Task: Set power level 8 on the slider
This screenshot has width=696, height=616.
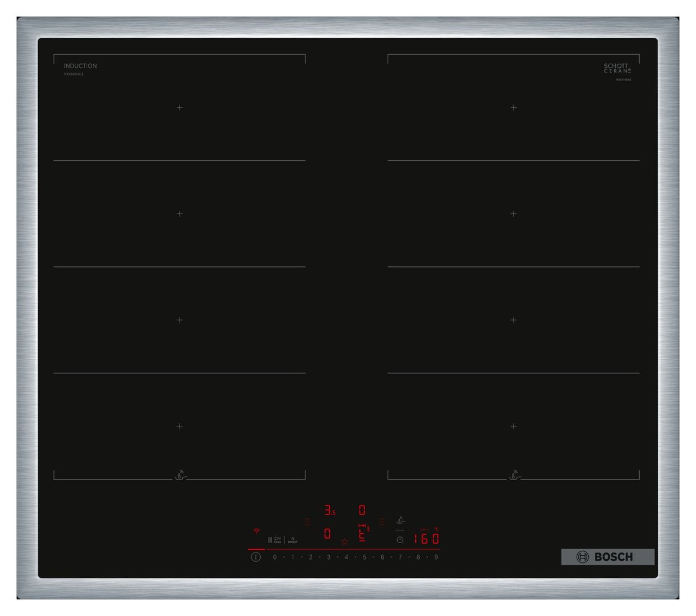Action: [418, 557]
